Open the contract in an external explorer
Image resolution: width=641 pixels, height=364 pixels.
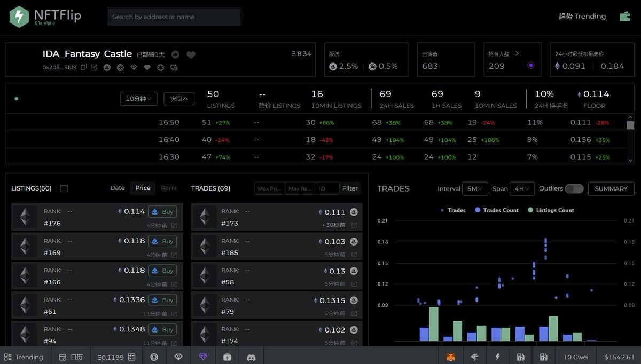click(94, 67)
